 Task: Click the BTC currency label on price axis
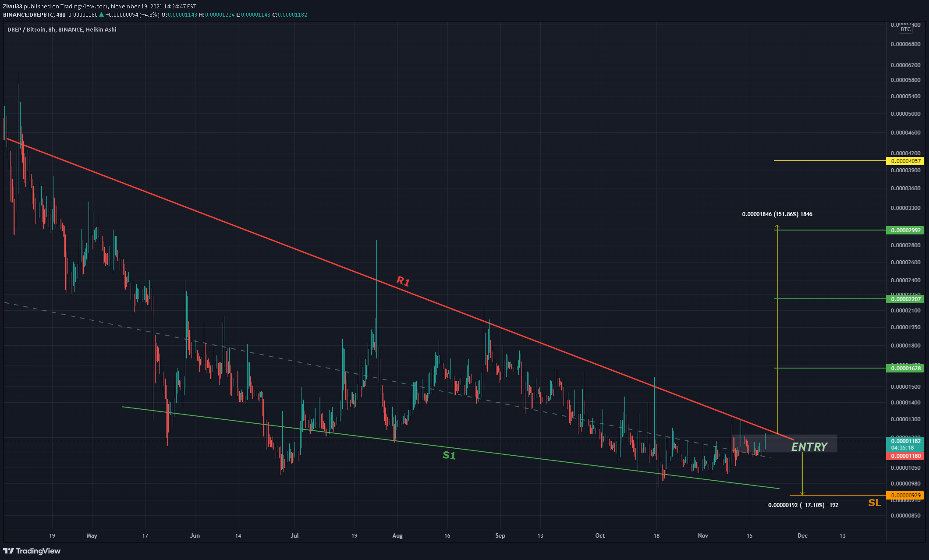905,29
